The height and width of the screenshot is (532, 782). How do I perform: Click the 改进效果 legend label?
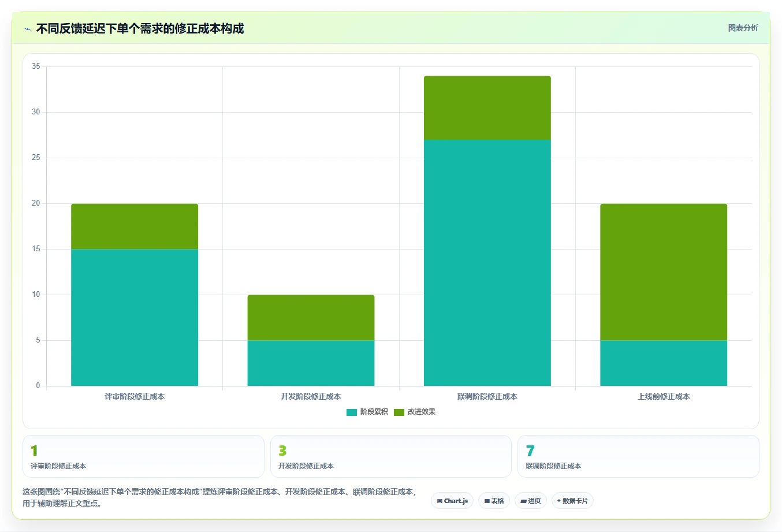421,412
